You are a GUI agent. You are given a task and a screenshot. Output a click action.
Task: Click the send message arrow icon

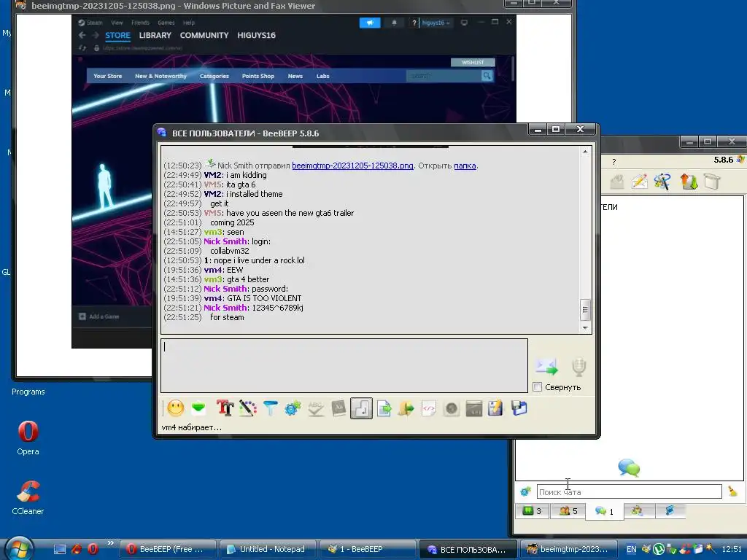pos(546,367)
